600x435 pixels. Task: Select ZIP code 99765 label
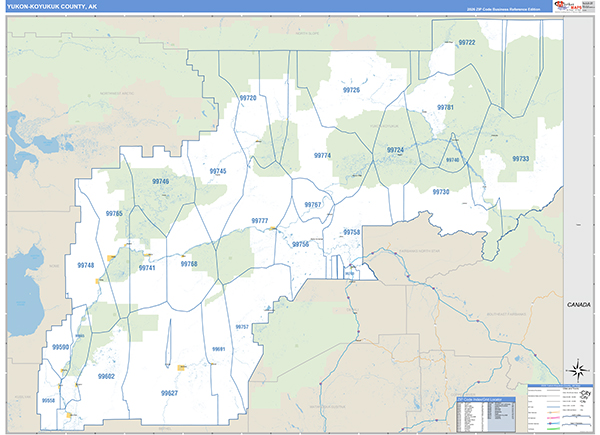click(x=114, y=213)
